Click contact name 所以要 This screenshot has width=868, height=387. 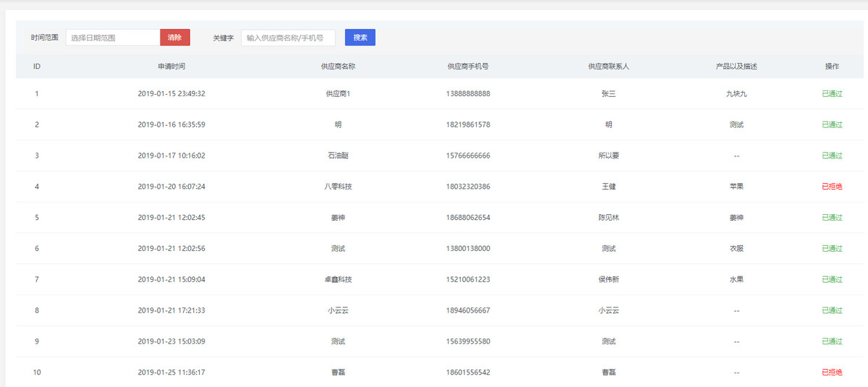click(608, 156)
